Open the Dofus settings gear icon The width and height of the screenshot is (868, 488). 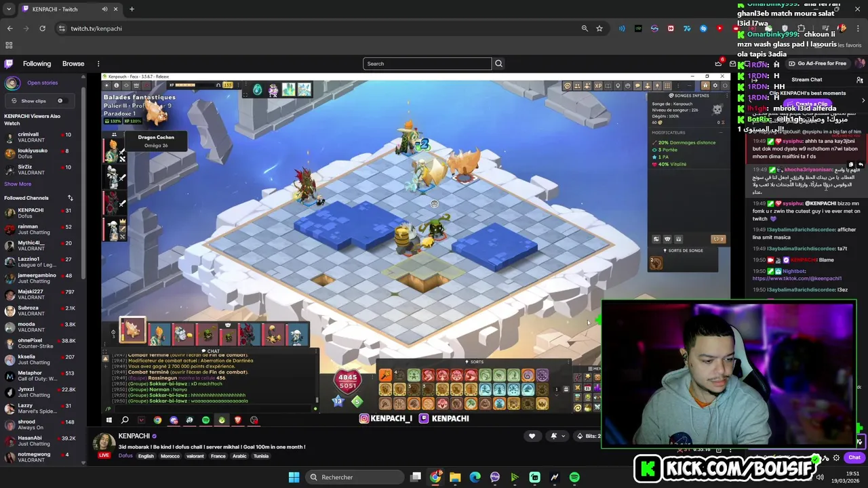pyautogui.click(x=715, y=86)
